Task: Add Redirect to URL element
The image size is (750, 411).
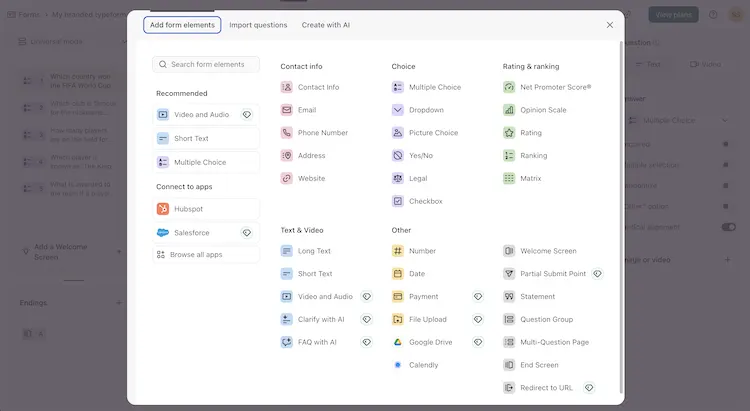Action: pyautogui.click(x=538, y=388)
